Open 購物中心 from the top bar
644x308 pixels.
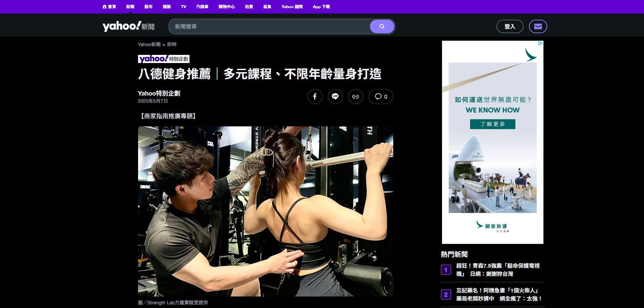(x=226, y=7)
